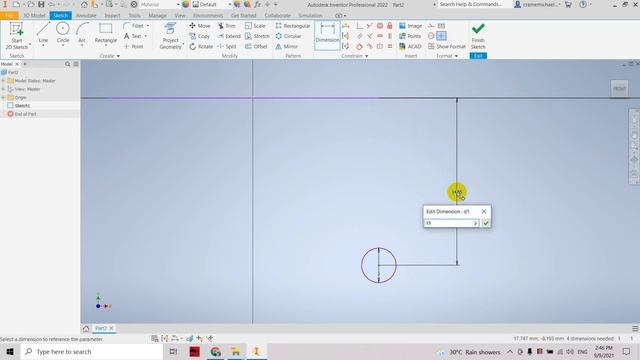Expand View: Master node
Screen dimensions: 640x360
pyautogui.click(x=3, y=89)
